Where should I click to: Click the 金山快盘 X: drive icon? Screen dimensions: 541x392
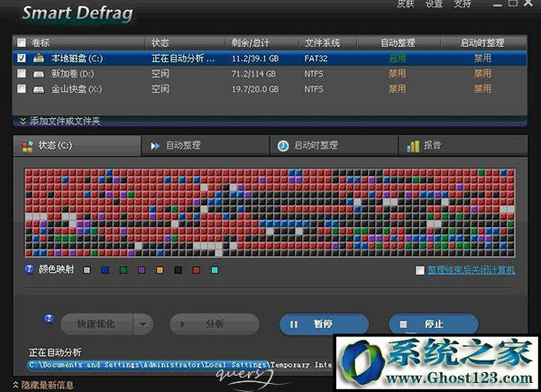[38, 89]
